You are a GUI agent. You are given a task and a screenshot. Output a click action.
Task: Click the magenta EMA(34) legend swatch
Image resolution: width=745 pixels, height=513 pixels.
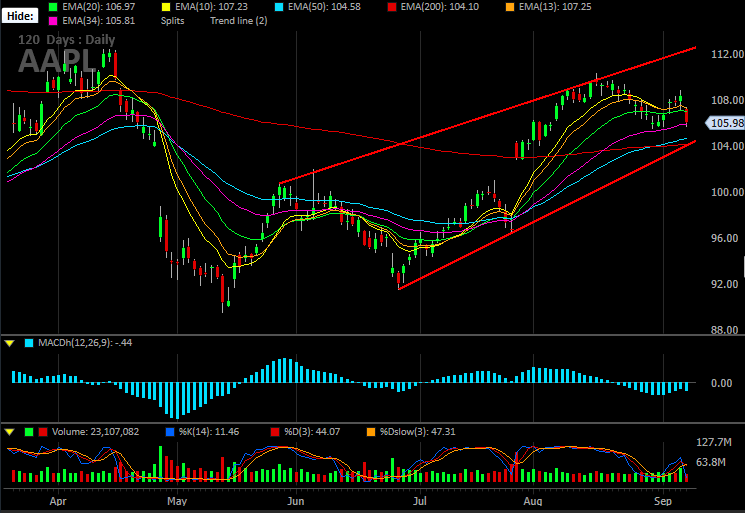click(53, 21)
